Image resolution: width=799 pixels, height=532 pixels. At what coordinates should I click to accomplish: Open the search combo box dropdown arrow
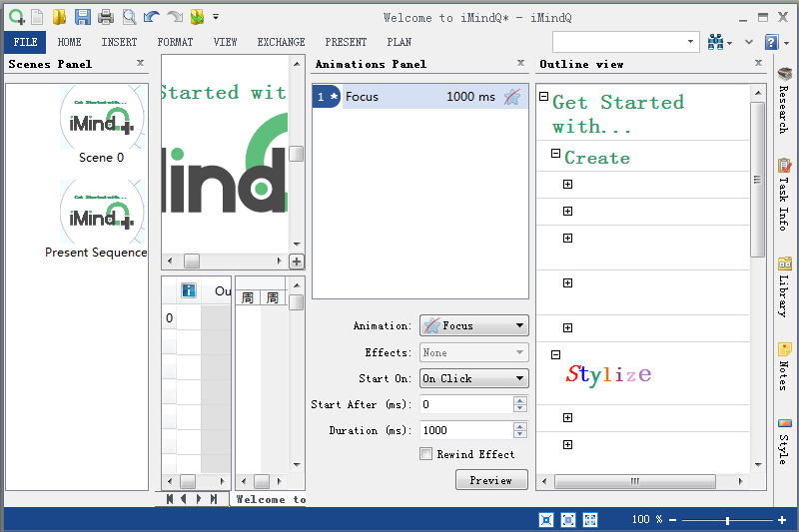(x=690, y=42)
